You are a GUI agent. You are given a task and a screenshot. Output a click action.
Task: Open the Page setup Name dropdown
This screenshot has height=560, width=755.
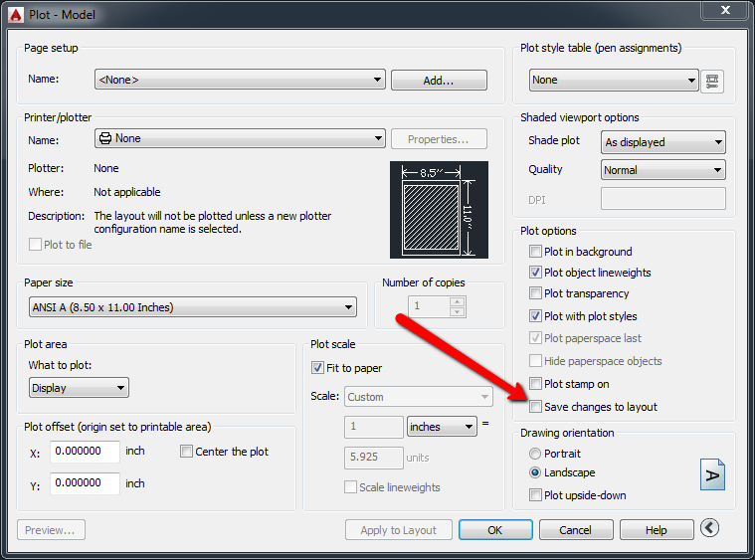[x=240, y=80]
